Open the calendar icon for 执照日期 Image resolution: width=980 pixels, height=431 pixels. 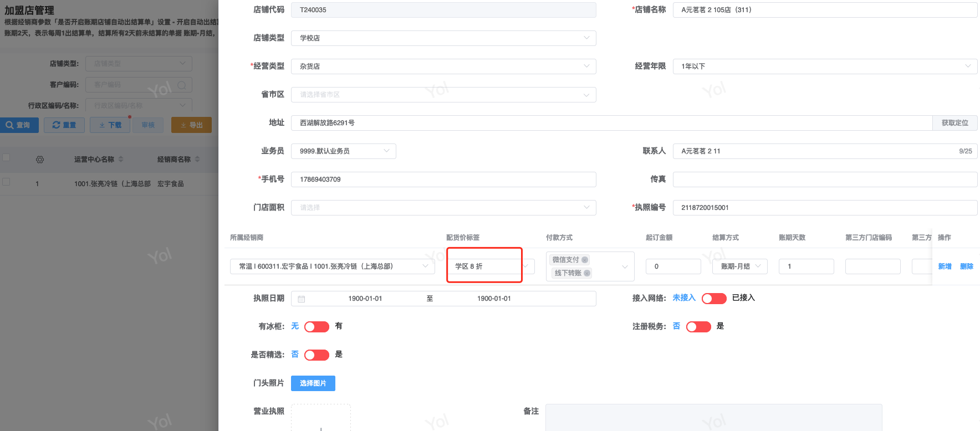pos(302,299)
